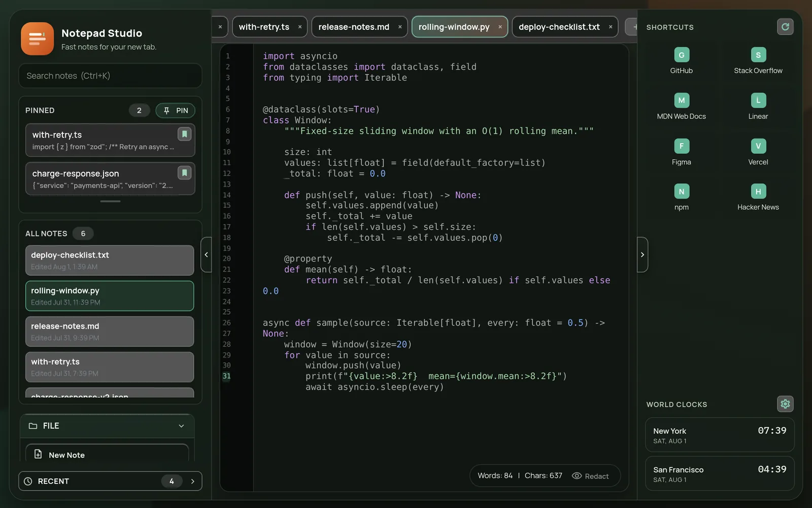Click the Words: 84 counter

tap(495, 476)
